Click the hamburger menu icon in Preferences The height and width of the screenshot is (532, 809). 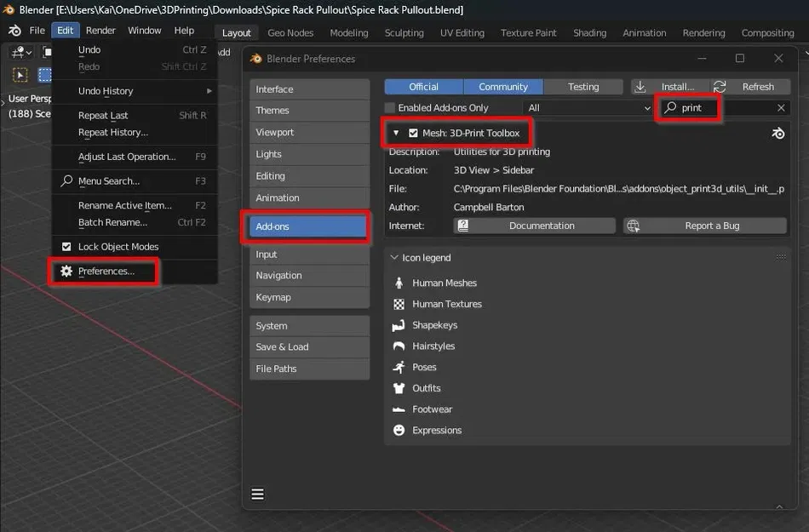[257, 494]
